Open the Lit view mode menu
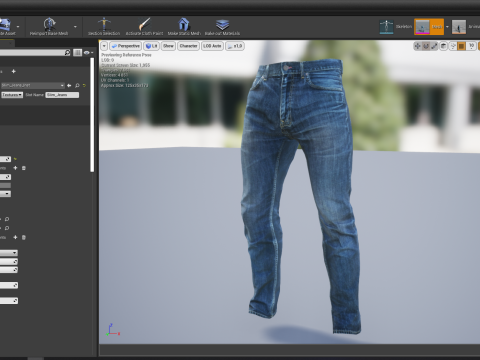The width and height of the screenshot is (480, 360). coord(152,46)
